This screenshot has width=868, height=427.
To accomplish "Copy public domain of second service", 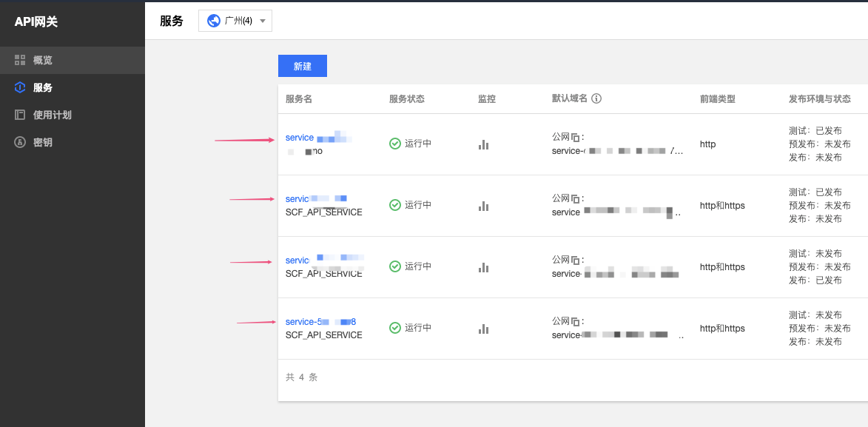I will tap(576, 199).
